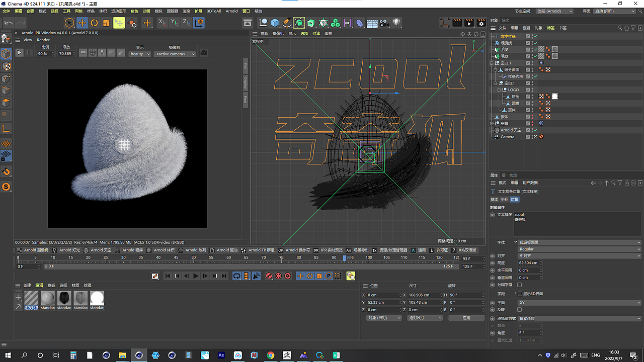Switch to the 坐标 attribute tab
The image size is (644, 362).
click(x=504, y=199)
